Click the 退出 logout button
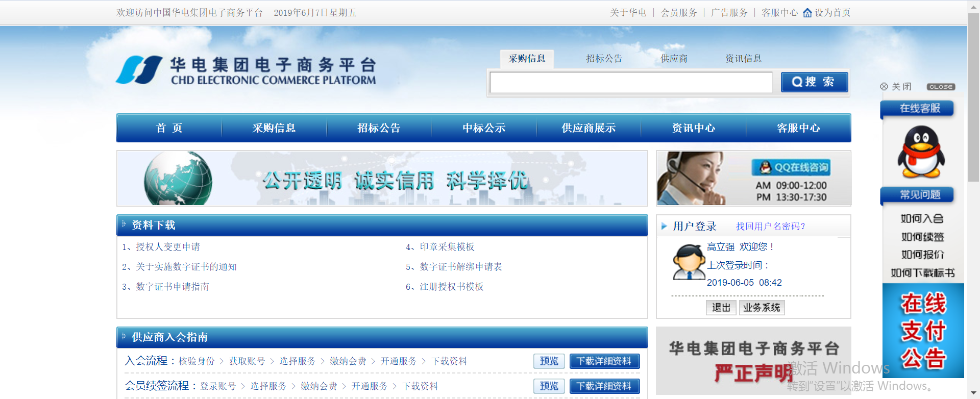This screenshot has height=399, width=980. click(x=721, y=308)
